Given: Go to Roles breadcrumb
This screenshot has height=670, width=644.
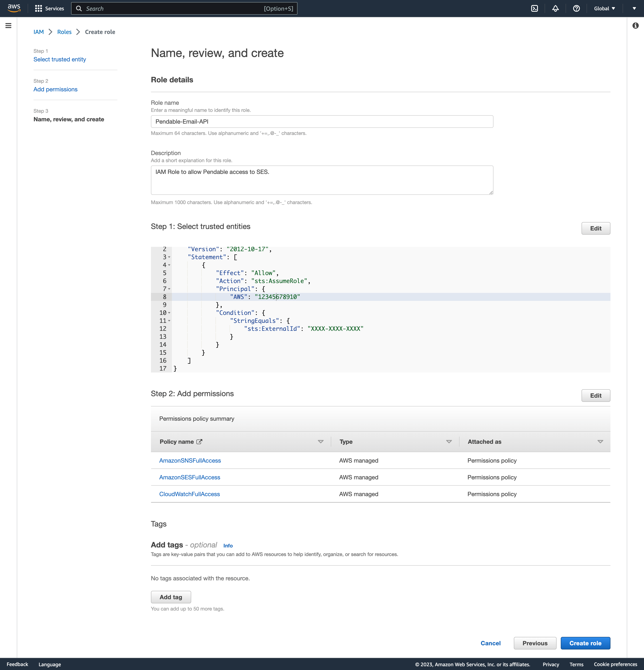Looking at the screenshot, I should tap(64, 32).
